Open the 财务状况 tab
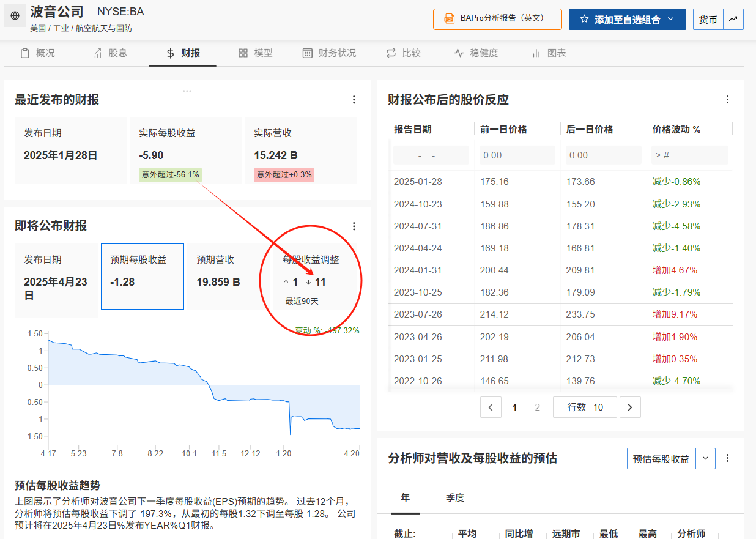The image size is (756, 539). [329, 53]
